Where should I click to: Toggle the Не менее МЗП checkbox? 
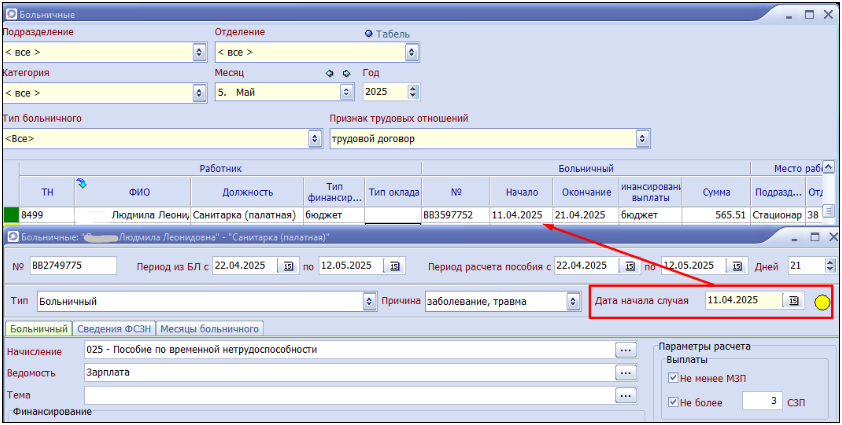tap(673, 378)
